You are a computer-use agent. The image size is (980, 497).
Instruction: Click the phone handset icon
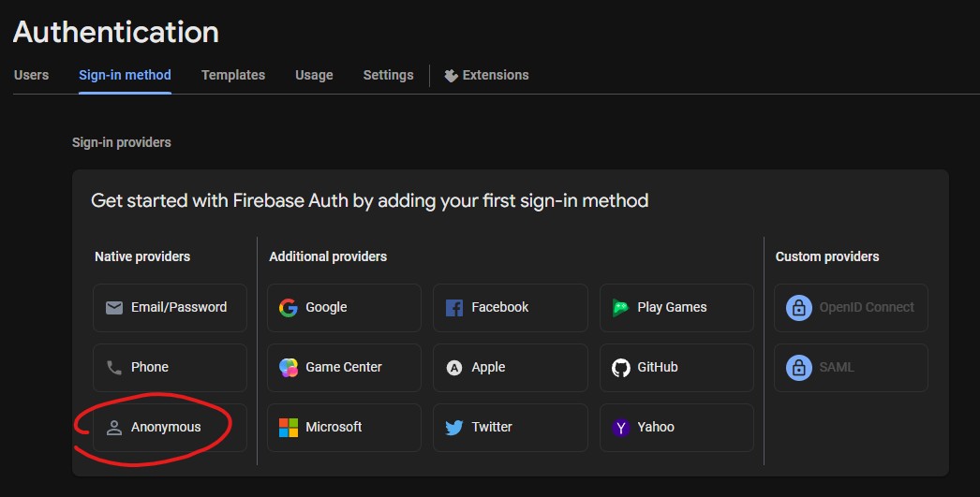(113, 367)
